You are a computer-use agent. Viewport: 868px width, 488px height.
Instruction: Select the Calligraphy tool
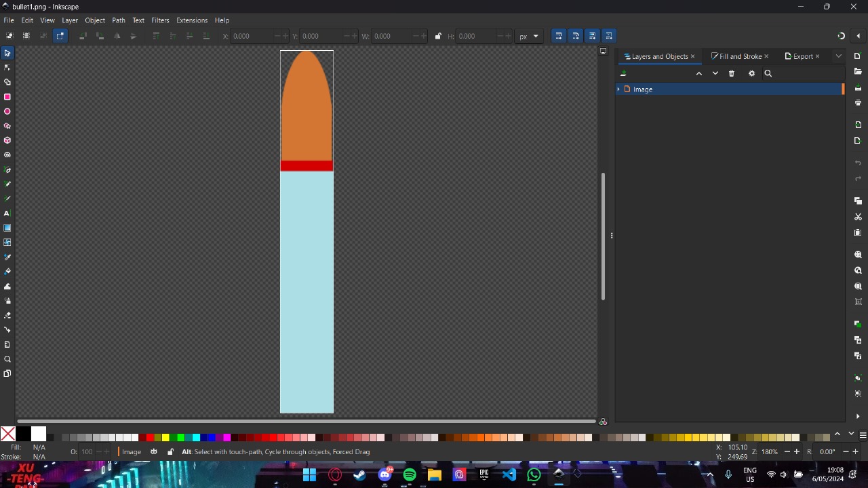coord(7,199)
